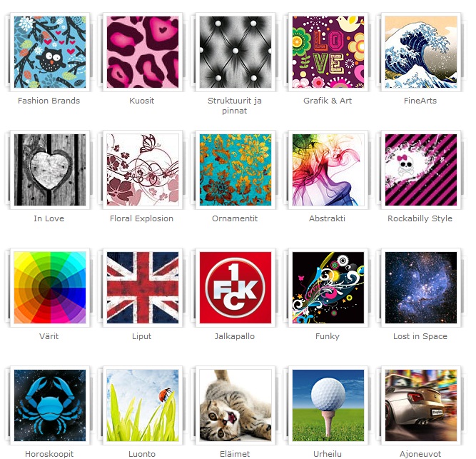The image size is (476, 459).
Task: Select the pink leopard Kuosit thumbnail
Action: [143, 52]
